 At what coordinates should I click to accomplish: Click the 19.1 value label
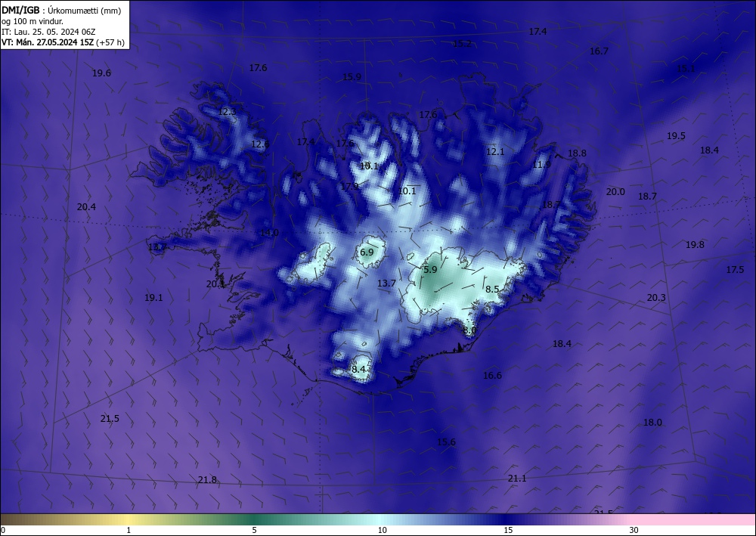tap(153, 298)
